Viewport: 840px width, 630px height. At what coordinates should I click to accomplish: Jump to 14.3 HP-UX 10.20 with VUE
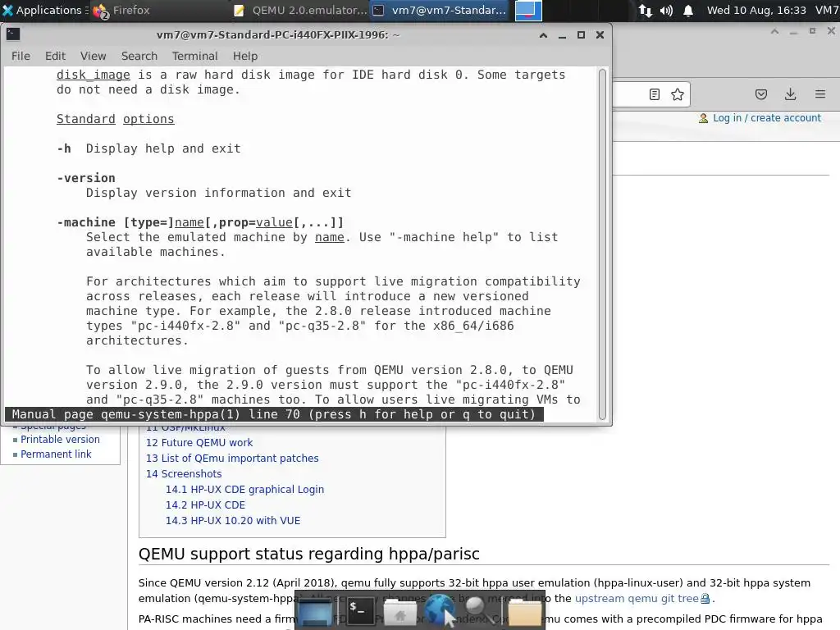coord(232,520)
